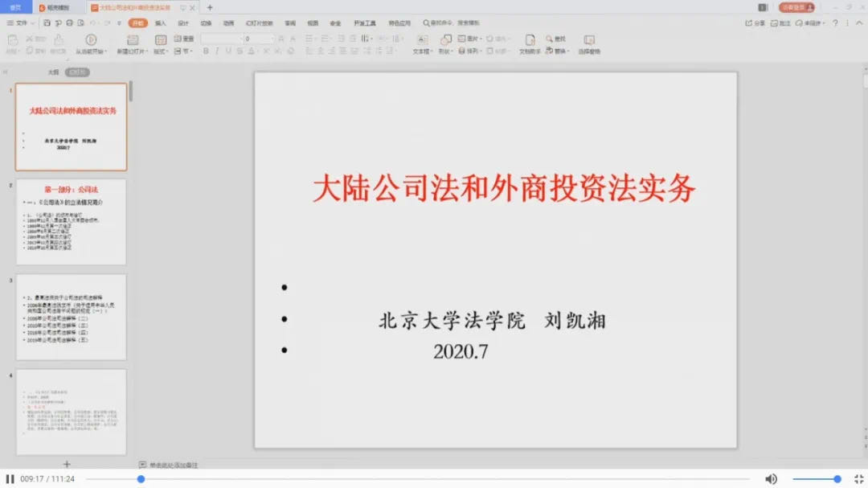
Task: Collapse the ribbon with the chevron arrow
Action: pyautogui.click(x=858, y=23)
